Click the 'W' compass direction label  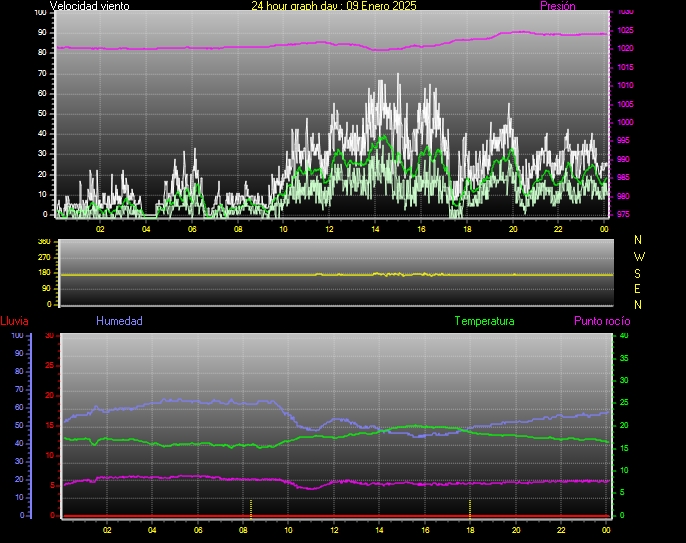coord(639,256)
